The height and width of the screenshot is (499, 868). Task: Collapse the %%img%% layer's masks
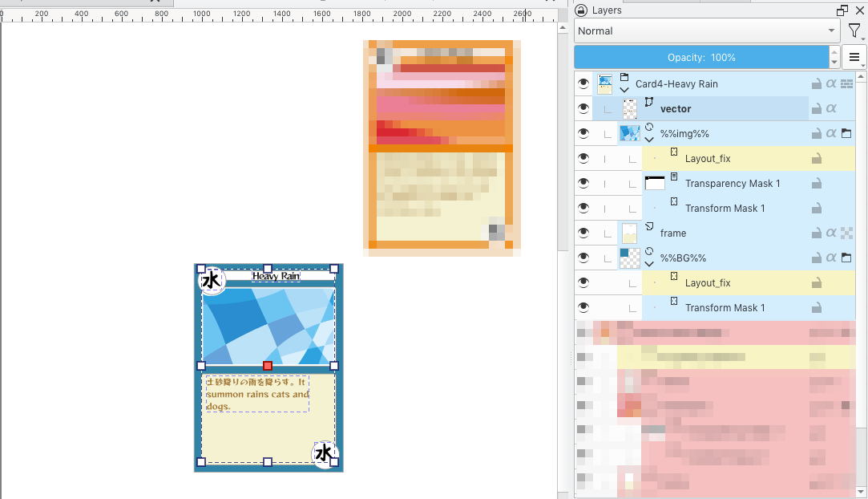pyautogui.click(x=649, y=140)
